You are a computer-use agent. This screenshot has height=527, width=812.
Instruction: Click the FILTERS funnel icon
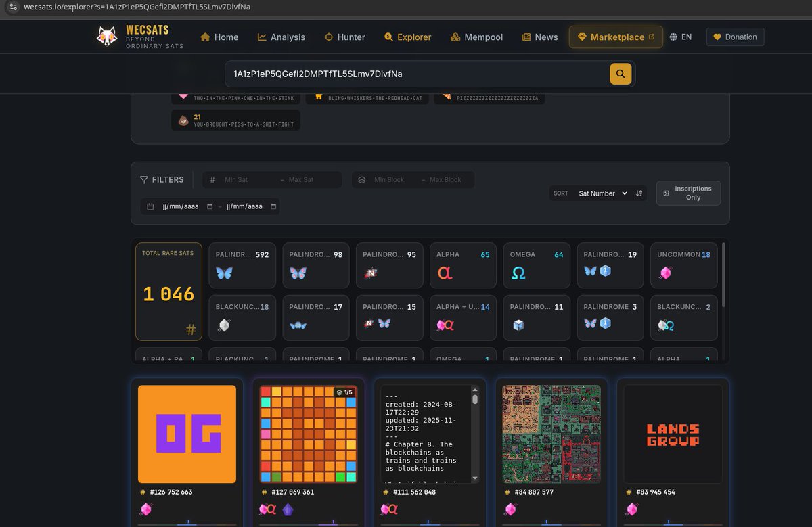click(x=144, y=180)
